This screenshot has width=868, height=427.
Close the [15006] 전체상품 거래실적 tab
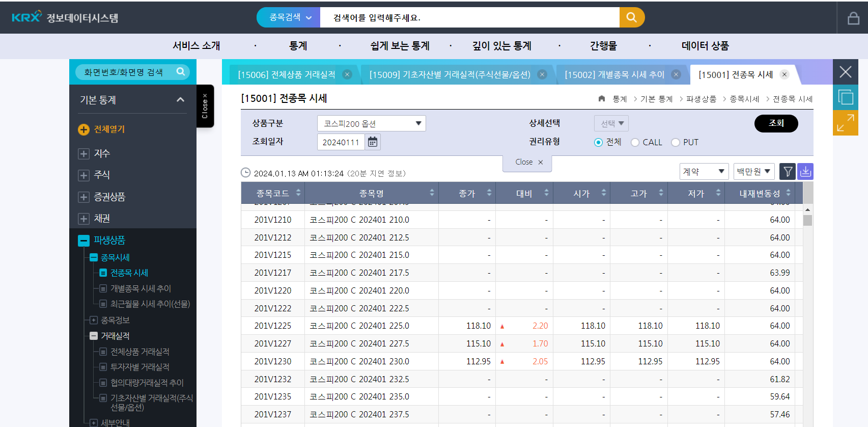click(x=347, y=74)
